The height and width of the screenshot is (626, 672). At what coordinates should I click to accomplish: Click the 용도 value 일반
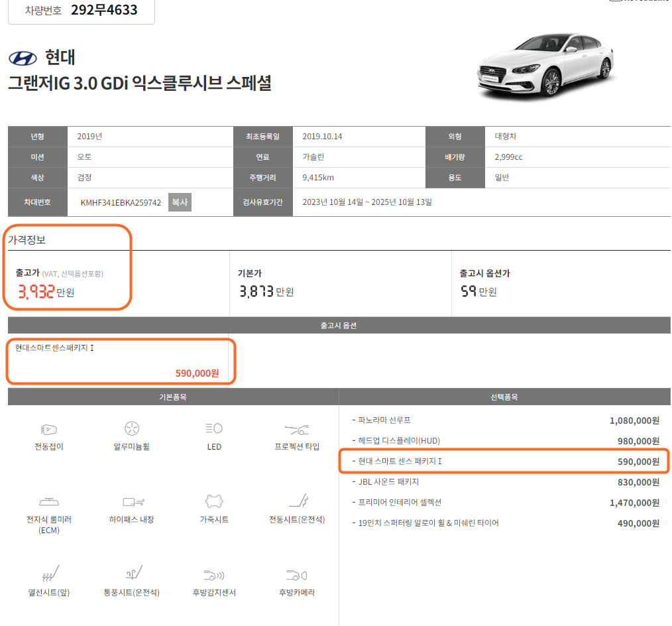(x=502, y=178)
